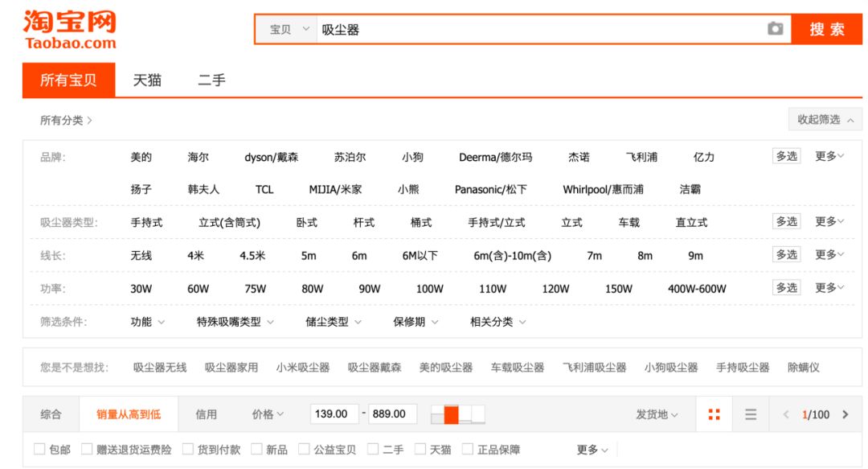This screenshot has height=469, width=868.
Task: Open the 发货地 location dropdown
Action: [x=657, y=414]
